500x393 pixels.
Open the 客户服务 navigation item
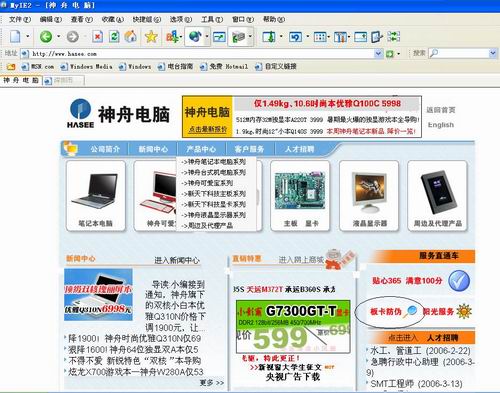point(249,149)
